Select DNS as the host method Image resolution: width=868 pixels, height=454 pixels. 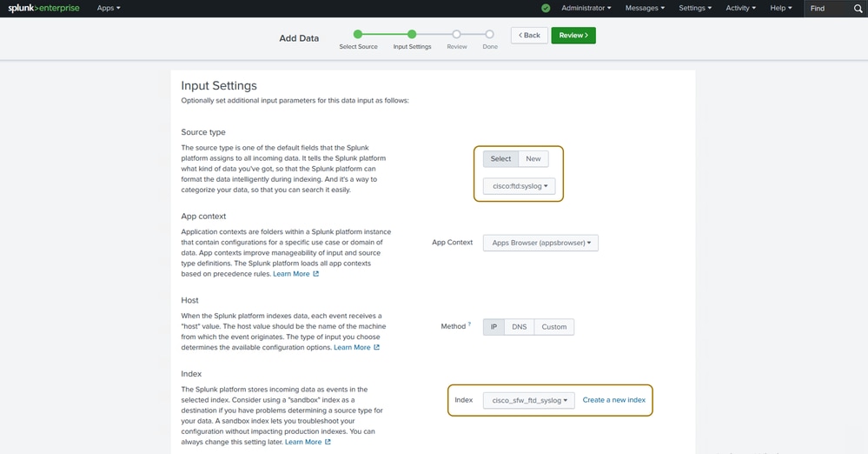[520, 327]
